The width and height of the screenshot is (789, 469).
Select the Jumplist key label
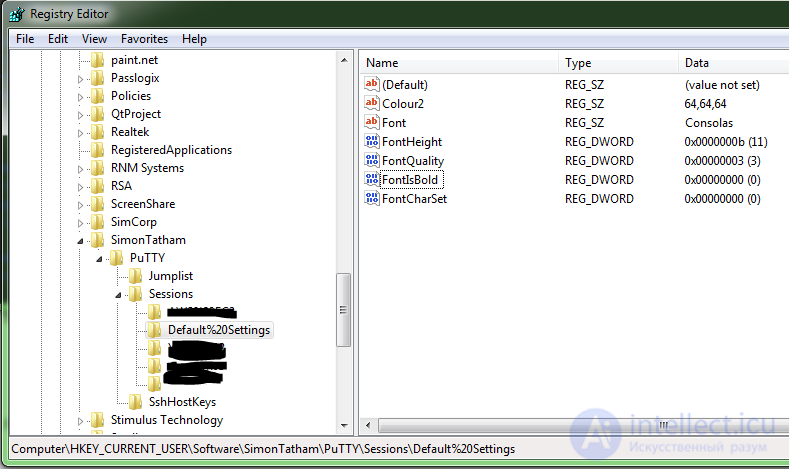click(171, 276)
